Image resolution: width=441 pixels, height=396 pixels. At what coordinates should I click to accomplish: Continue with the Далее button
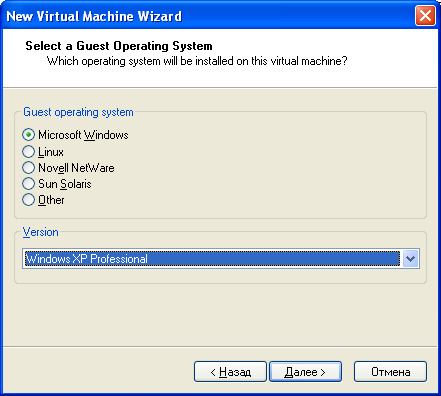[x=305, y=372]
